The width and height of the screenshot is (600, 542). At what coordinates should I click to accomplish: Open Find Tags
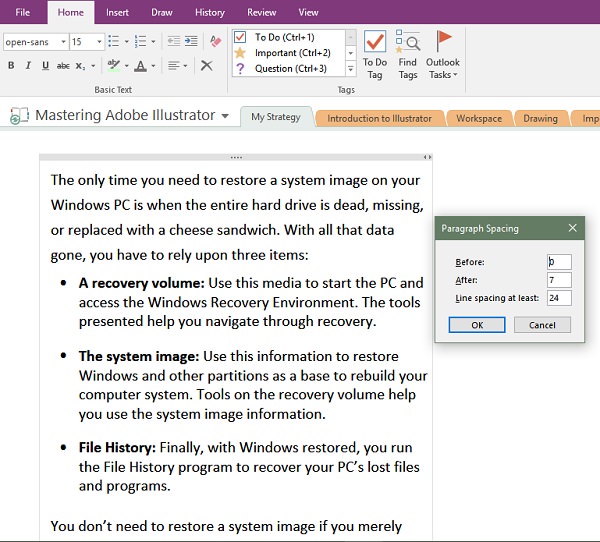[408, 55]
